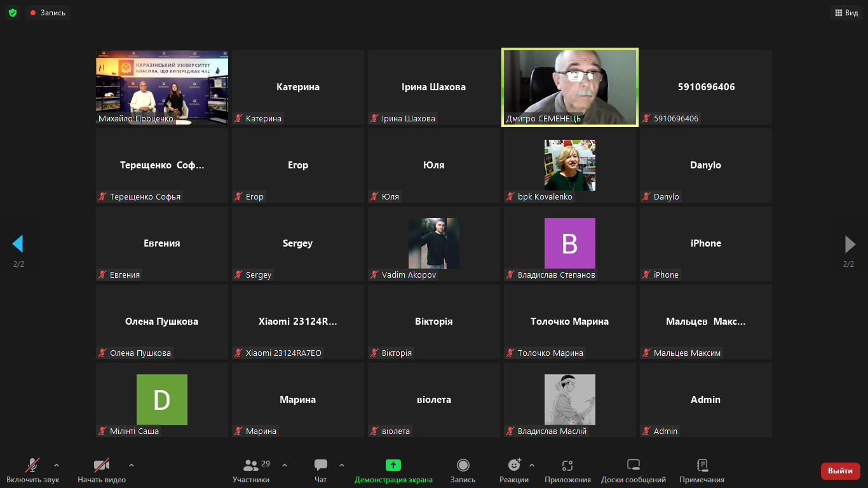This screenshot has height=488, width=868.
Task: Select Дмитро СЕМЕНЕЦЬ video tile
Action: pos(570,88)
